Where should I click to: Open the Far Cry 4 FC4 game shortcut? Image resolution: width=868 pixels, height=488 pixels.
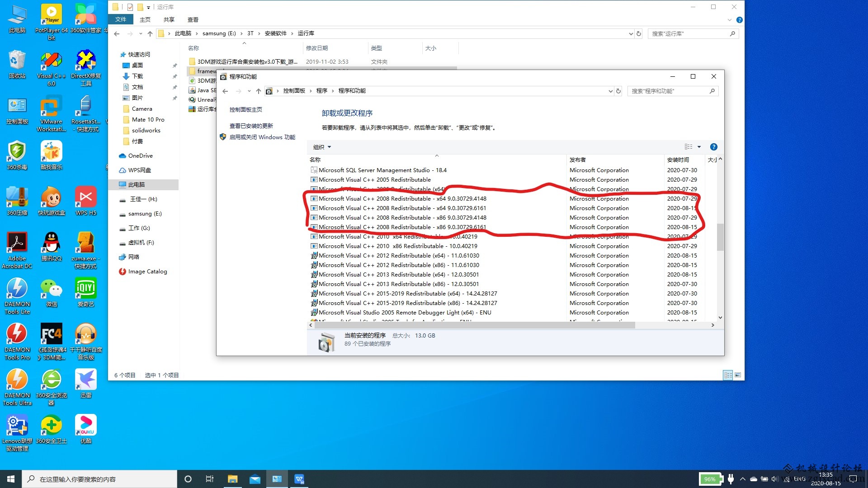click(52, 342)
